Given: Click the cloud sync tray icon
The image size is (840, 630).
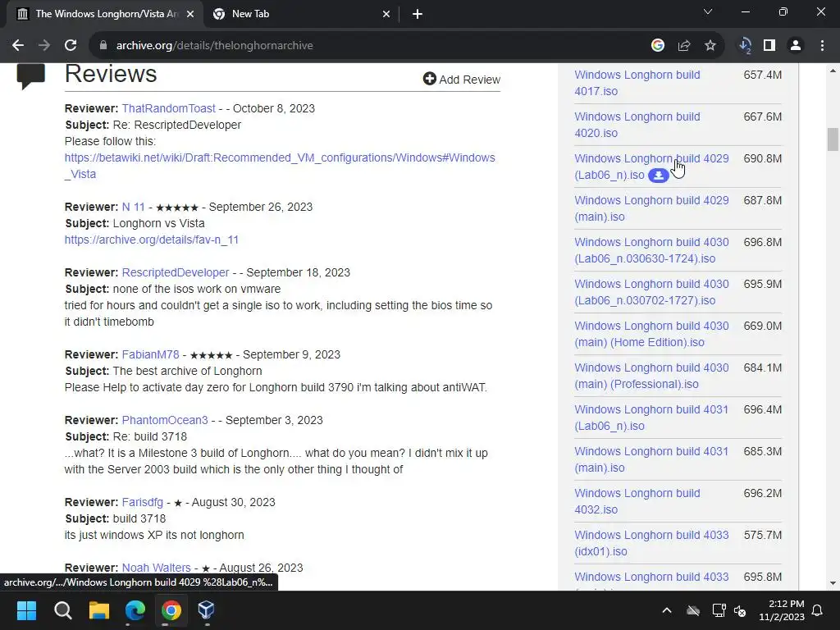Looking at the screenshot, I should tap(693, 610).
